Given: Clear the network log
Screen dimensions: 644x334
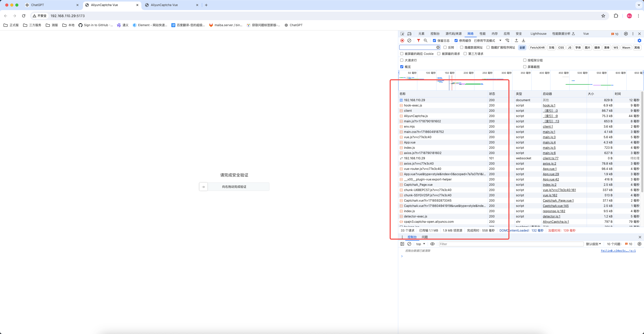Looking at the screenshot, I should pyautogui.click(x=409, y=41).
